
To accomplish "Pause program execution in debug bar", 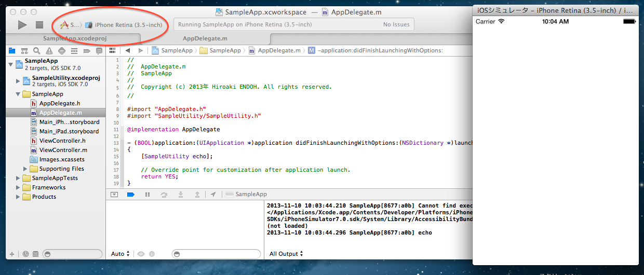I will [x=147, y=194].
